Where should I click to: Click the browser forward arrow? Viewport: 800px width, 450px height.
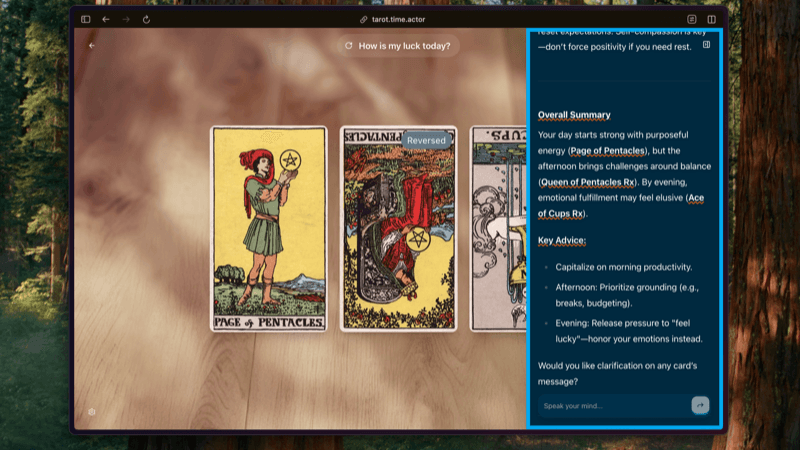click(126, 19)
